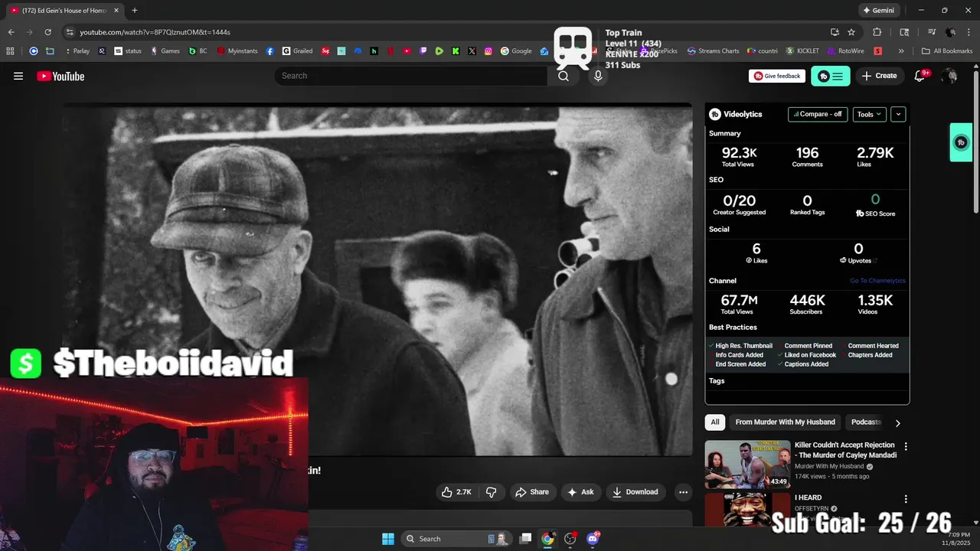Click into the YouTube search field
The height and width of the screenshot is (551, 980).
pyautogui.click(x=411, y=76)
